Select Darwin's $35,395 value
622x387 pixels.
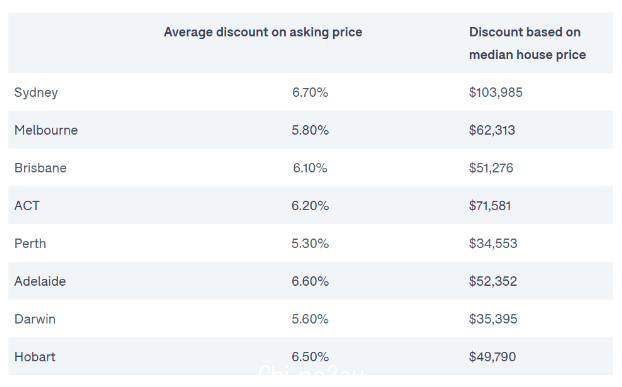pos(493,319)
